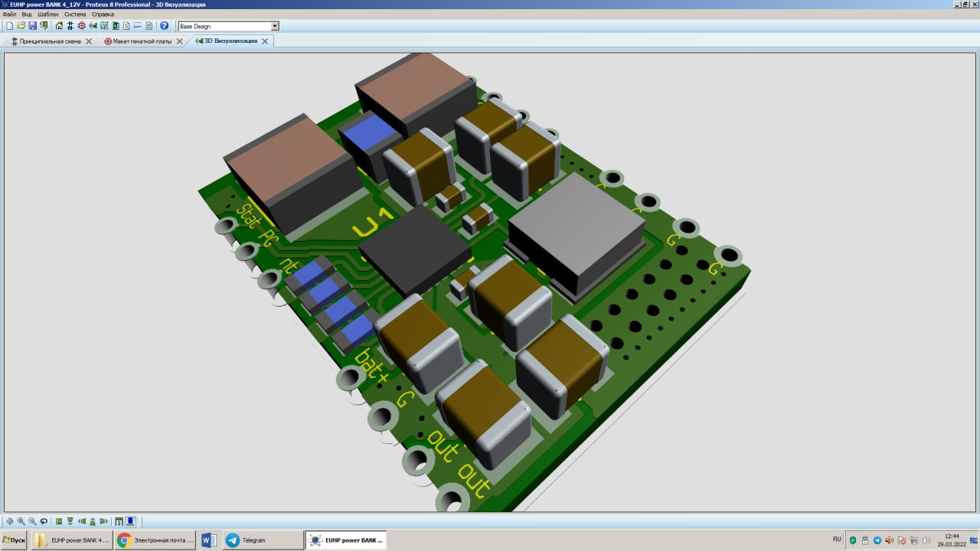Image resolution: width=980 pixels, height=551 pixels.
Task: Click the close project icon beside Save
Action: point(44,26)
